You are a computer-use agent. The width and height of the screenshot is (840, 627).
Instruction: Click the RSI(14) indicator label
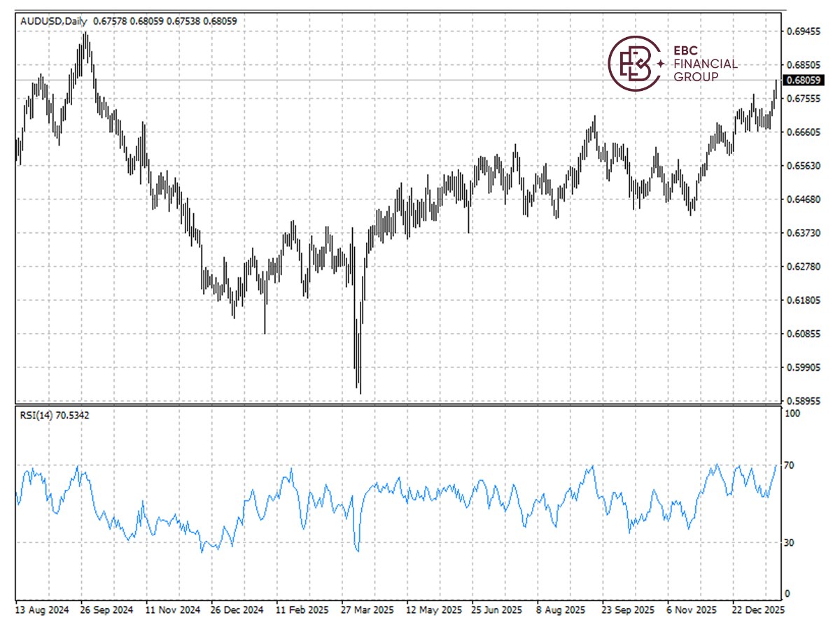[34, 414]
